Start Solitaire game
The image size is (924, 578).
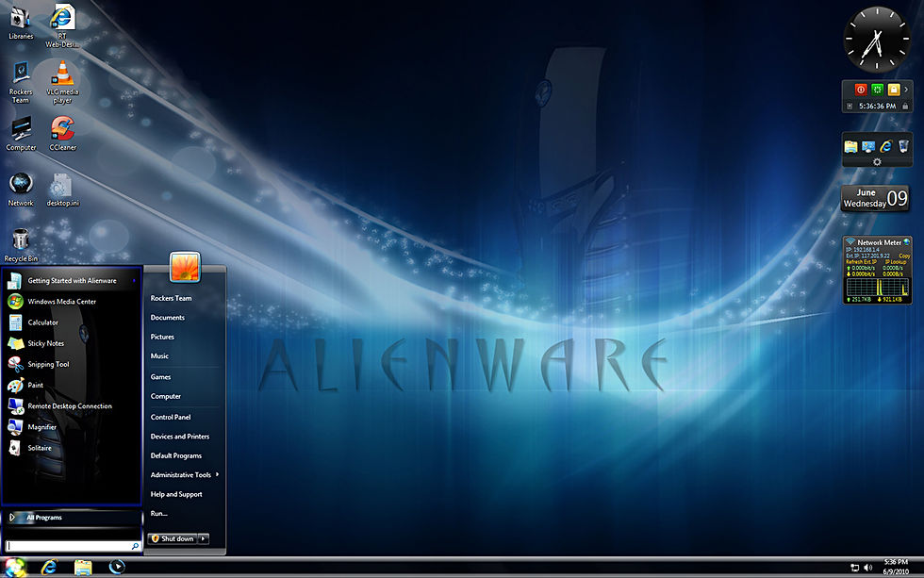point(72,448)
